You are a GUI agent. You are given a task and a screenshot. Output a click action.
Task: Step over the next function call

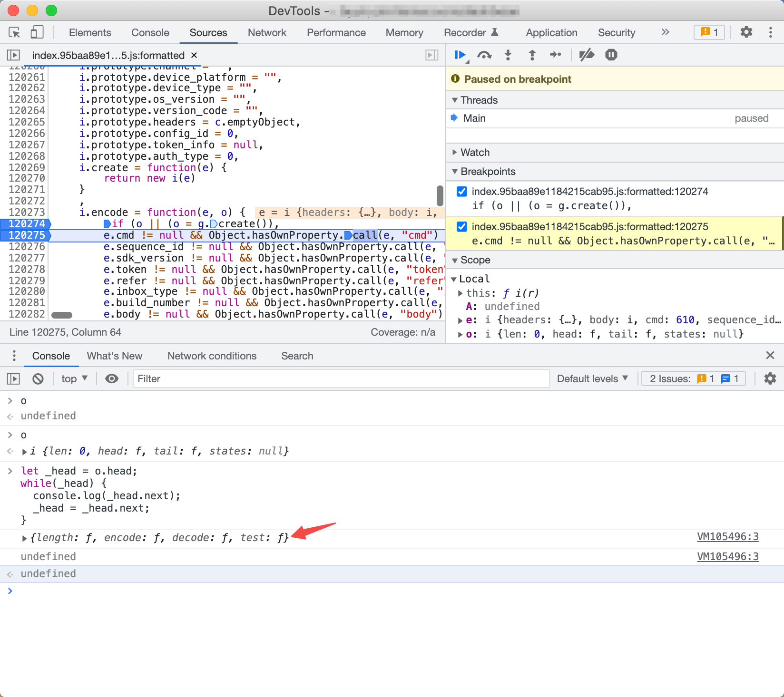click(x=484, y=55)
